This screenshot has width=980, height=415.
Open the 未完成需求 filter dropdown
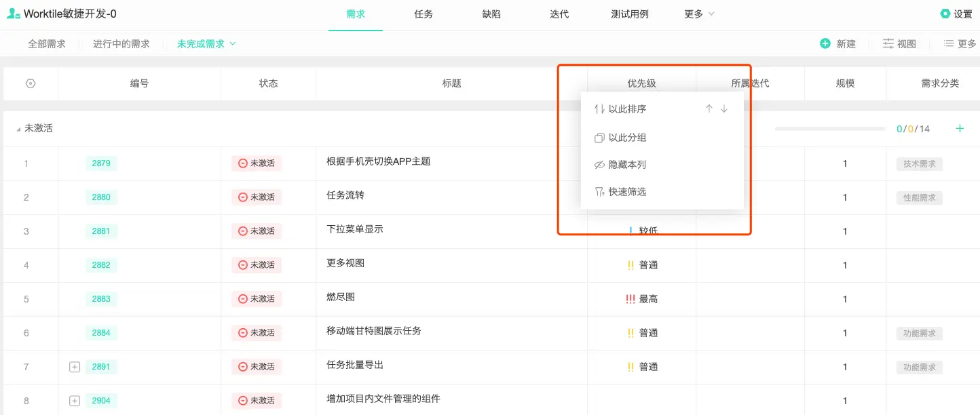coord(206,43)
